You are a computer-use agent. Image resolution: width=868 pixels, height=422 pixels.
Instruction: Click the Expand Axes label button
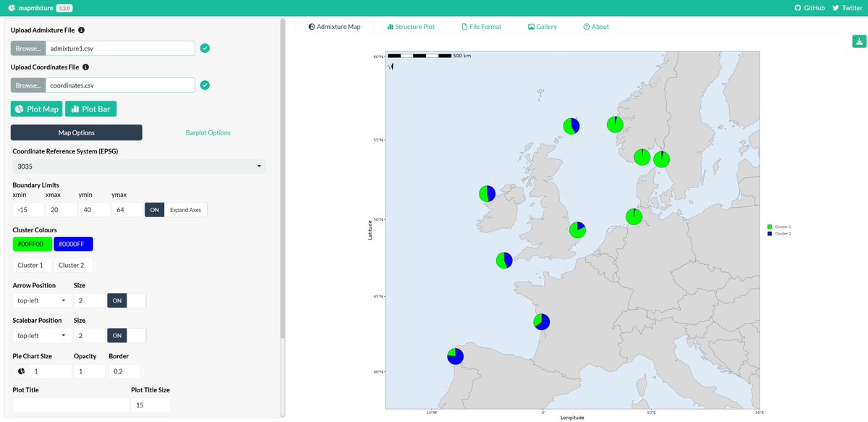[x=186, y=210]
